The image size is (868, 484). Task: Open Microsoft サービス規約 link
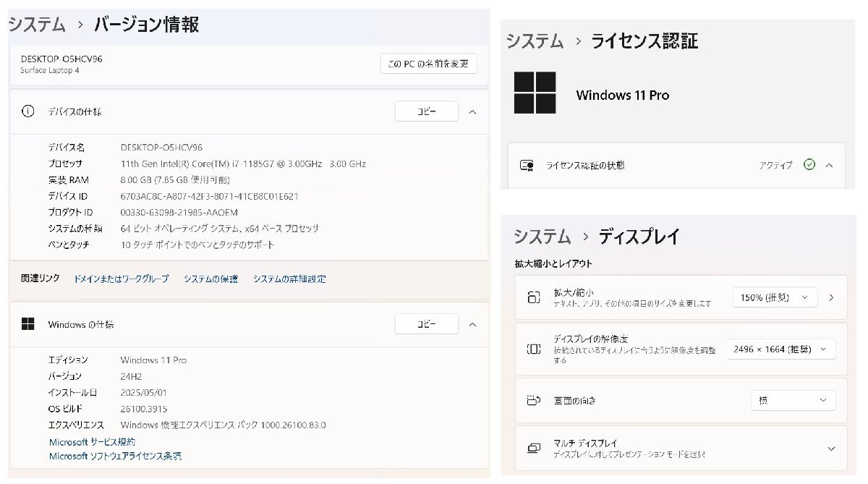coord(91,441)
